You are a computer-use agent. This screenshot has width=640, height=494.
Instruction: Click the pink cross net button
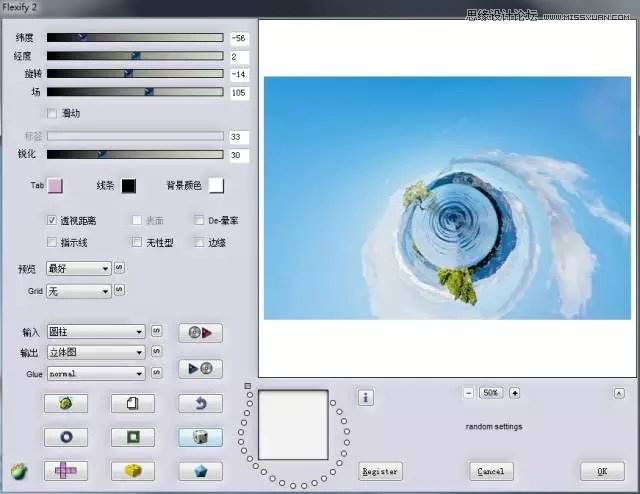coord(66,471)
